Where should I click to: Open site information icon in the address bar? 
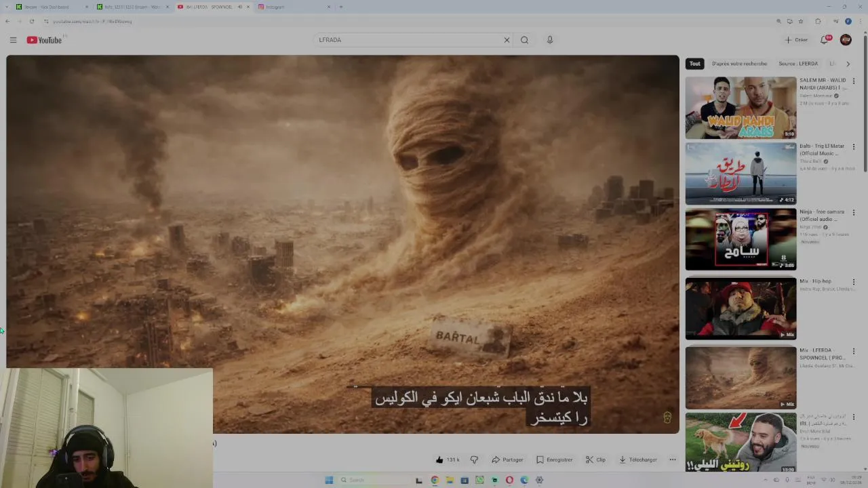[x=46, y=21]
